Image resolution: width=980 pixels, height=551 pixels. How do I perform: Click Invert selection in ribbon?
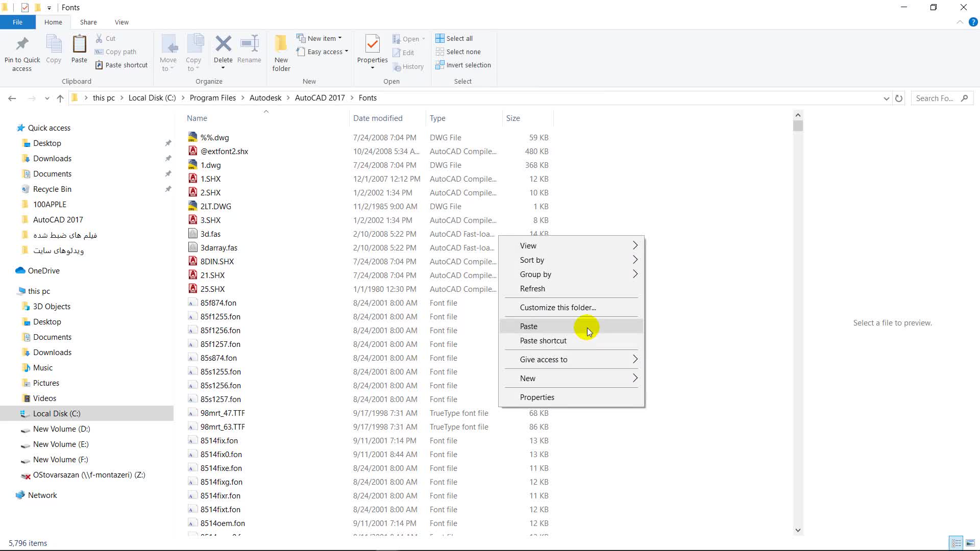point(468,65)
